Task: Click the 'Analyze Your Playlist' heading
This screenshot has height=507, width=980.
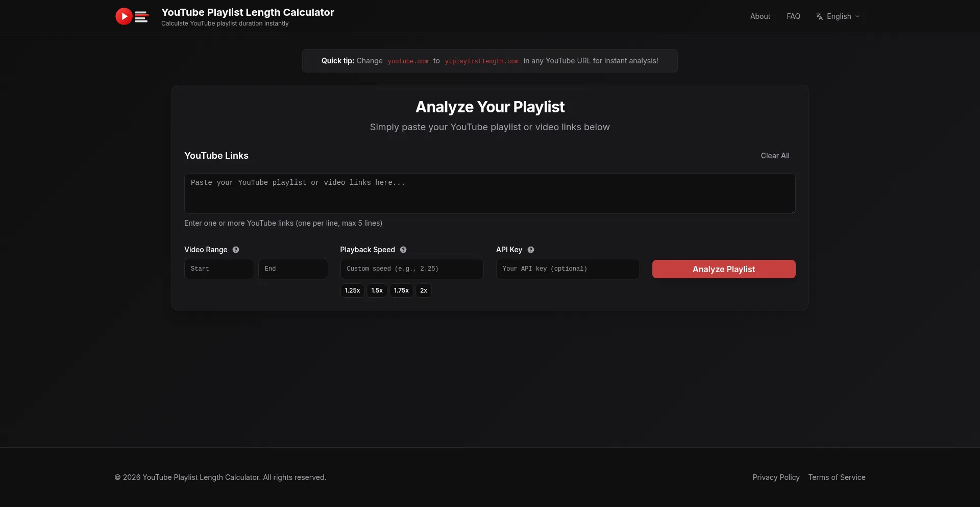Action: pyautogui.click(x=489, y=107)
